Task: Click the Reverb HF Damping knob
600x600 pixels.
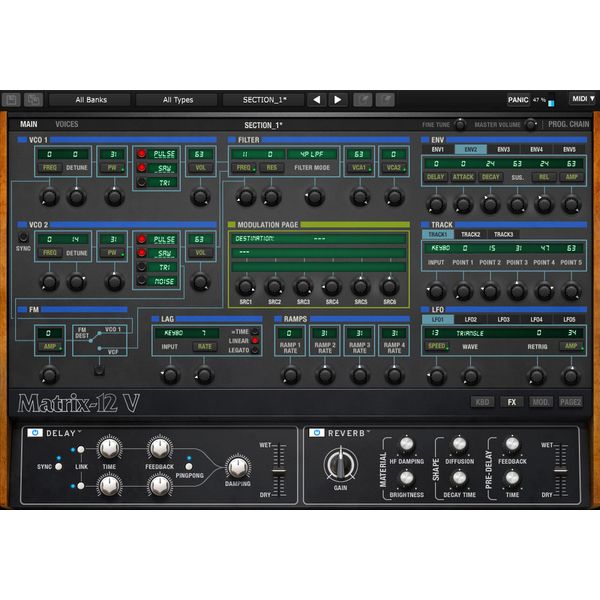Action: pos(406,444)
